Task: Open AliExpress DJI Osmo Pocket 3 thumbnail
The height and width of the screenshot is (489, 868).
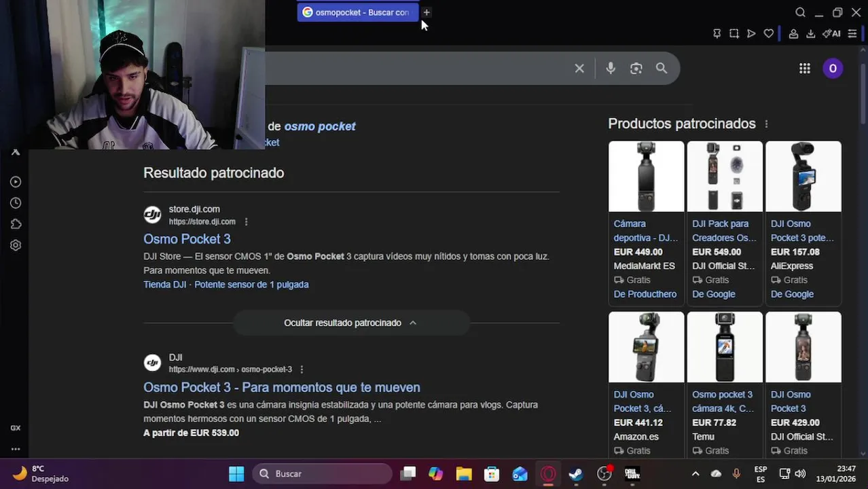Action: tap(803, 177)
